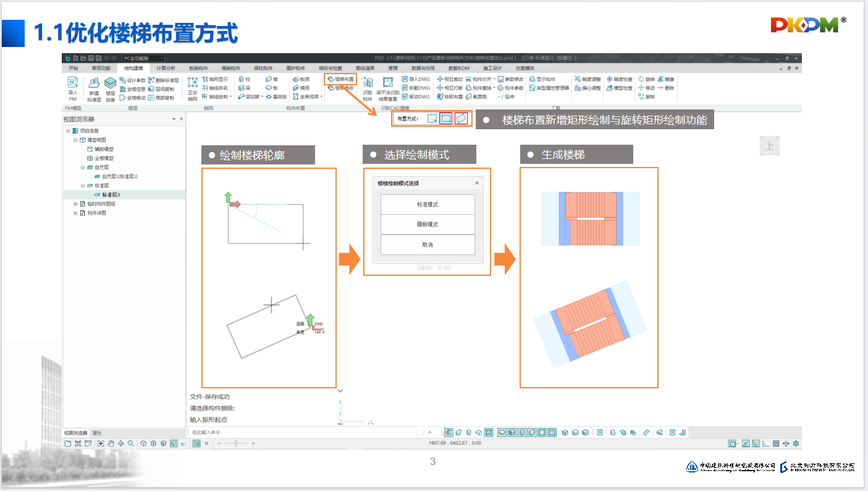
Task: Select the 轴线命名 tool
Action: (214, 88)
